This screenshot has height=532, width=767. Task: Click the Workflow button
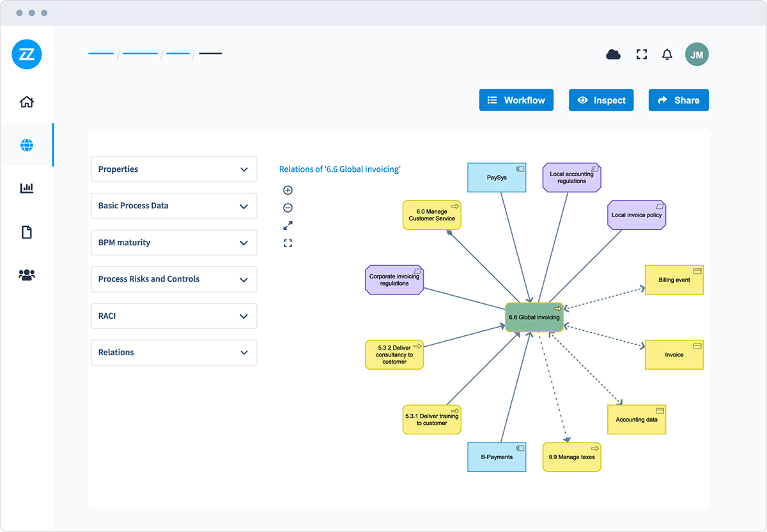click(516, 100)
